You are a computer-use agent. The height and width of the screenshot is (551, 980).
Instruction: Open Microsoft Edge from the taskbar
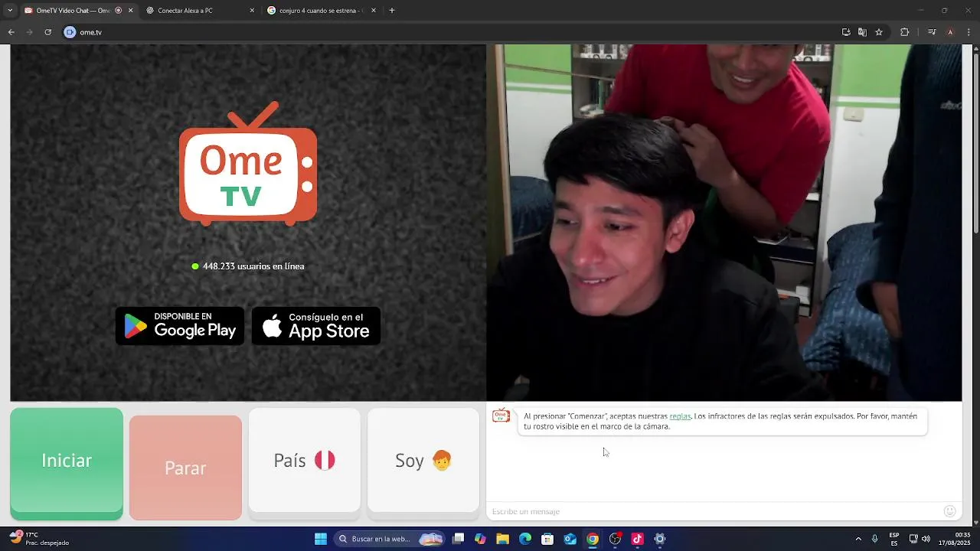tap(525, 539)
